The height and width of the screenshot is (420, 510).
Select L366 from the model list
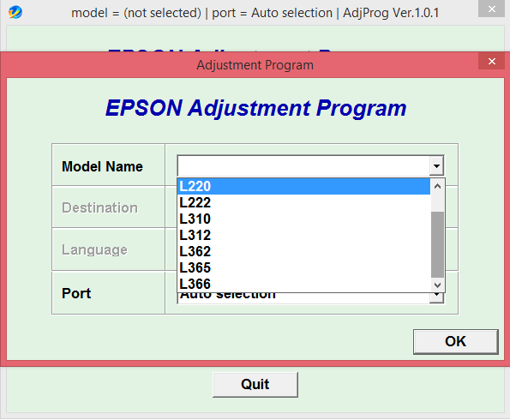tap(303, 284)
